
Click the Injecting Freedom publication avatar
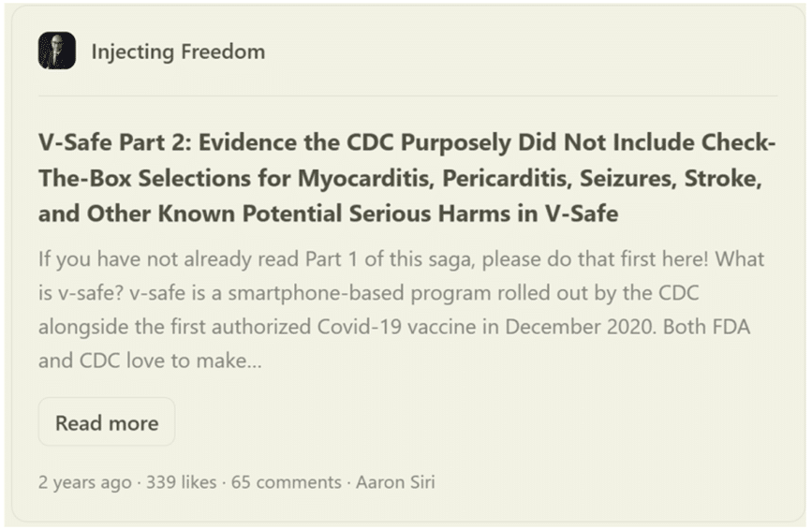[x=57, y=51]
